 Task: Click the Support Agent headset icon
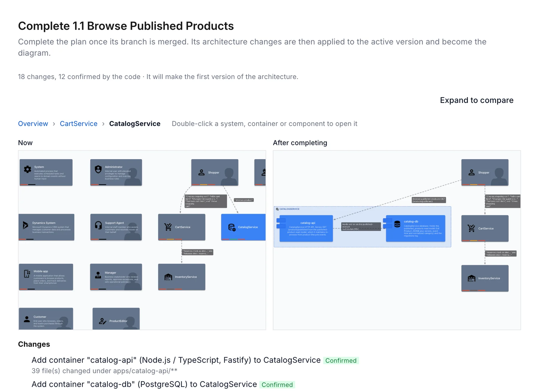tap(98, 225)
